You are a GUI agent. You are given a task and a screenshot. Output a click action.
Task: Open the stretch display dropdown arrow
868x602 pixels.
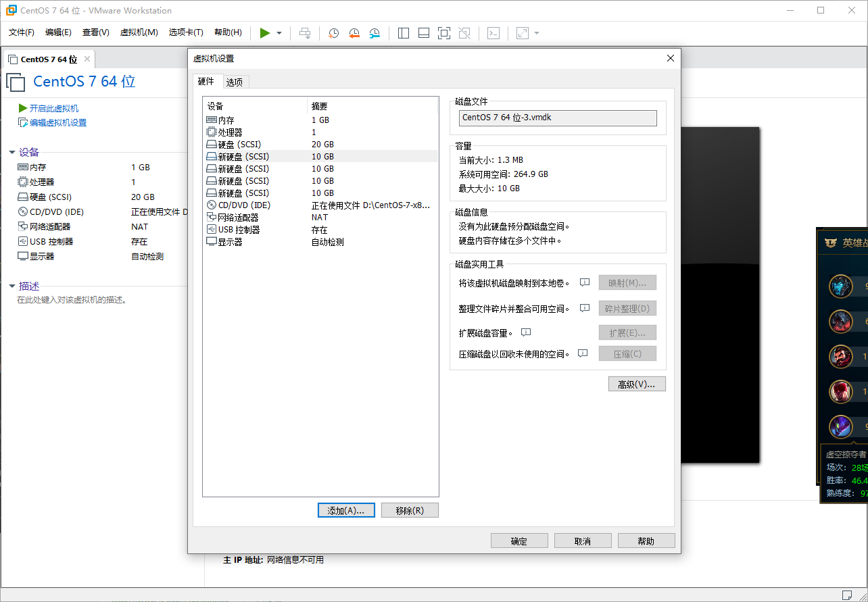[x=537, y=33]
